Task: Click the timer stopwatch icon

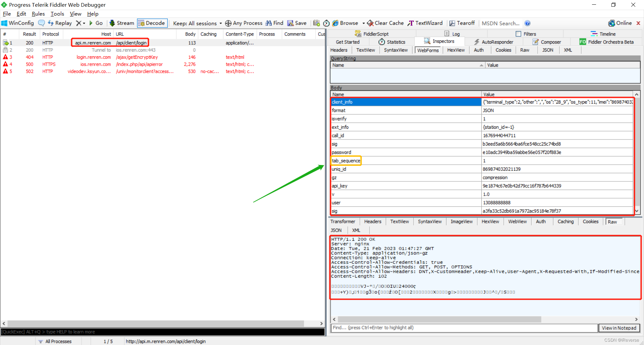Action: click(326, 23)
